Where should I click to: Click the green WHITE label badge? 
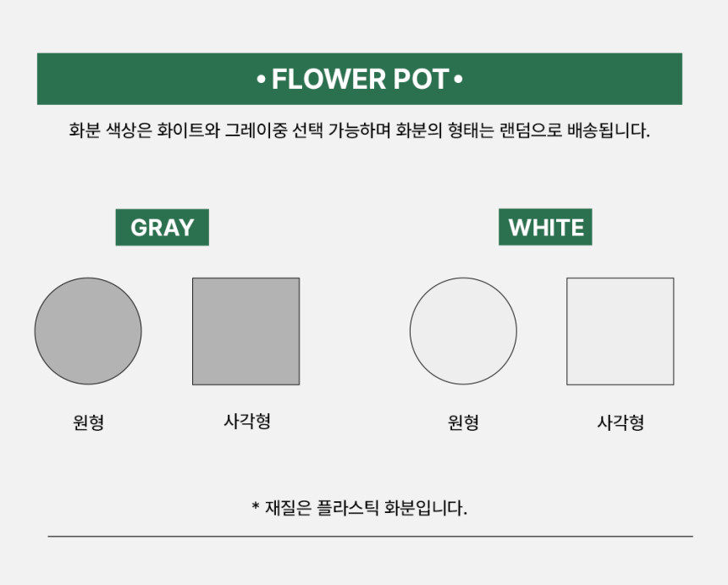pyautogui.click(x=545, y=227)
